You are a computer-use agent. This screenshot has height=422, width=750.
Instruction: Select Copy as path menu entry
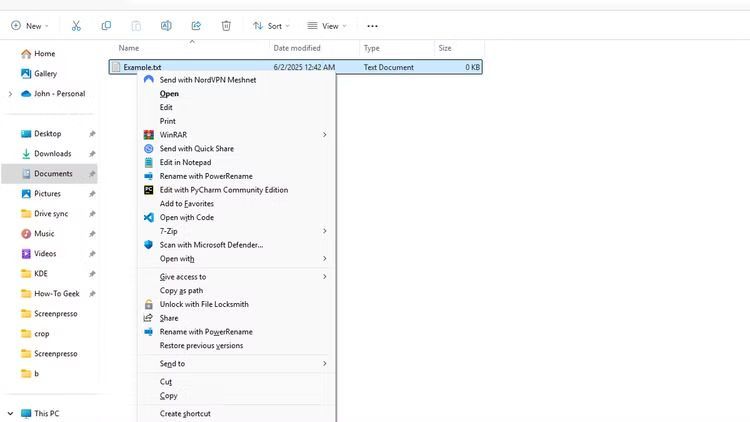181,291
